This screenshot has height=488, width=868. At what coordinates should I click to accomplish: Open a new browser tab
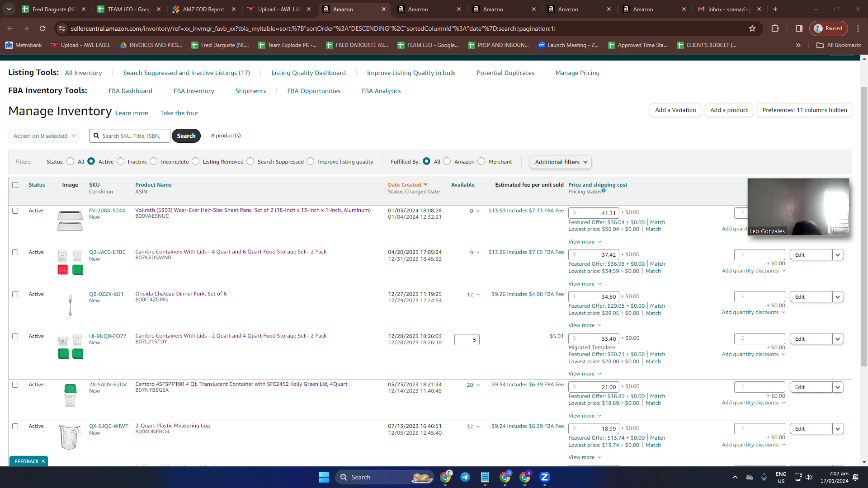click(775, 9)
